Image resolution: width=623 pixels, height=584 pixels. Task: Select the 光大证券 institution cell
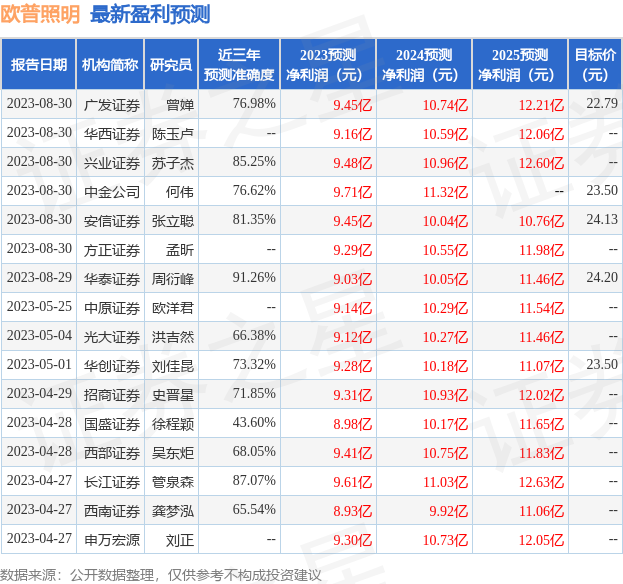(112, 337)
